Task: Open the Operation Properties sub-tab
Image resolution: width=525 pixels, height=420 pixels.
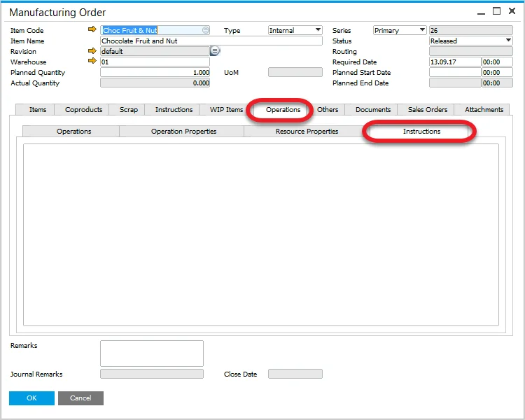Action: [x=183, y=132]
